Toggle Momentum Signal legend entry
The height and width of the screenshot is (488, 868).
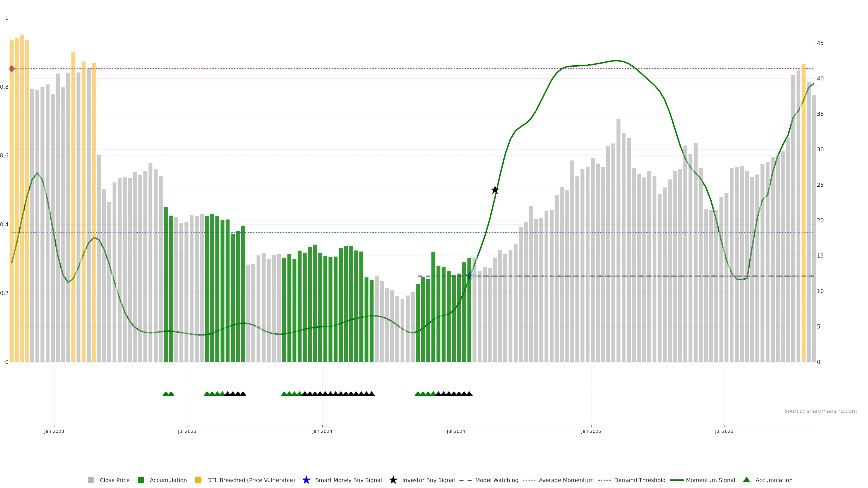click(x=710, y=480)
